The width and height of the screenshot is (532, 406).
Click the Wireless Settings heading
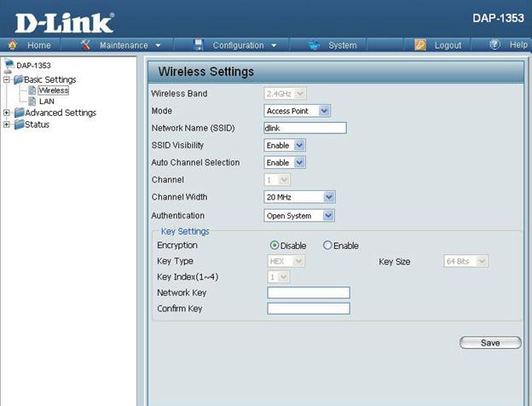click(x=206, y=72)
